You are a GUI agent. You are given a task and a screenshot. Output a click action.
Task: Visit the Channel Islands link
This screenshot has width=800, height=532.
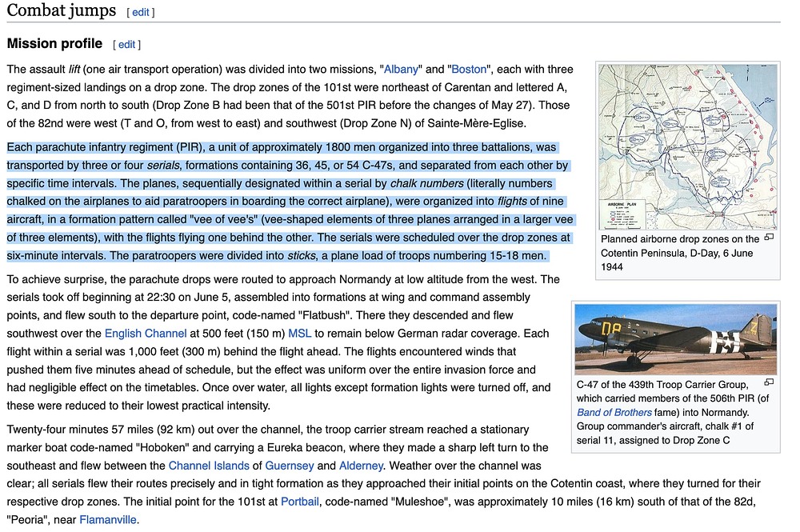tap(208, 466)
